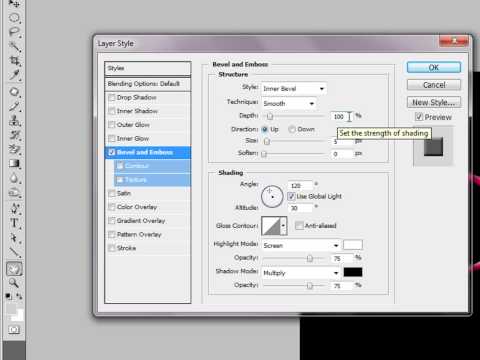Open the white Highlight color swatch
This screenshot has height=360, width=480.
[353, 245]
